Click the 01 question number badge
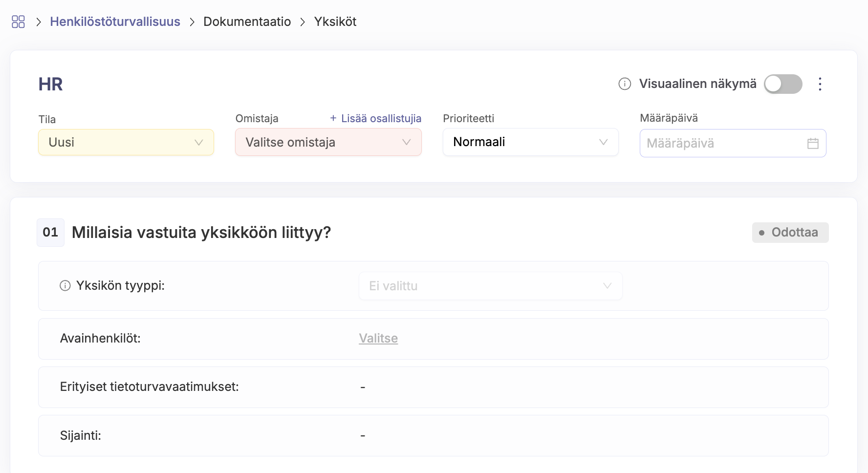868x473 pixels. click(x=51, y=233)
